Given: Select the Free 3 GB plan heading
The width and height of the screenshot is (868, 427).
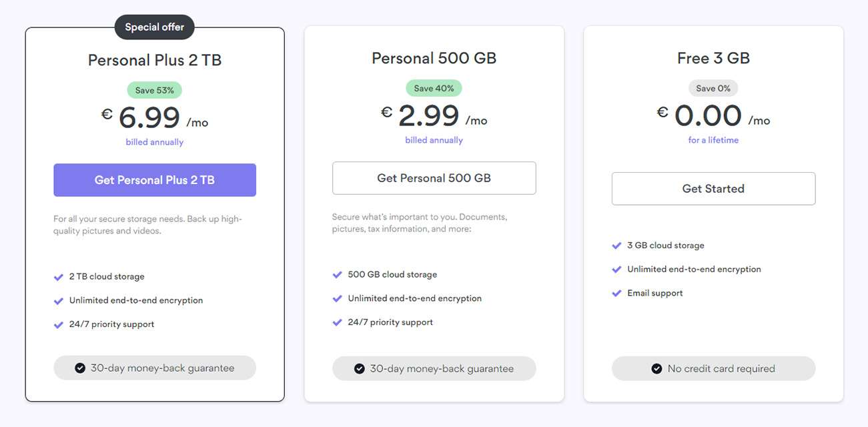Looking at the screenshot, I should pyautogui.click(x=713, y=58).
